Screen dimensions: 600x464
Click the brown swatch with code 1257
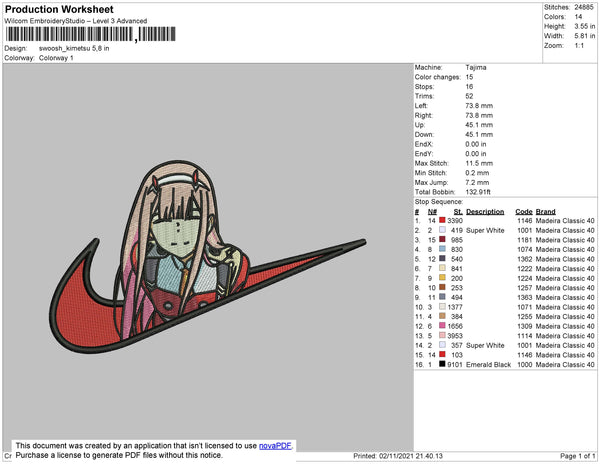click(442, 287)
